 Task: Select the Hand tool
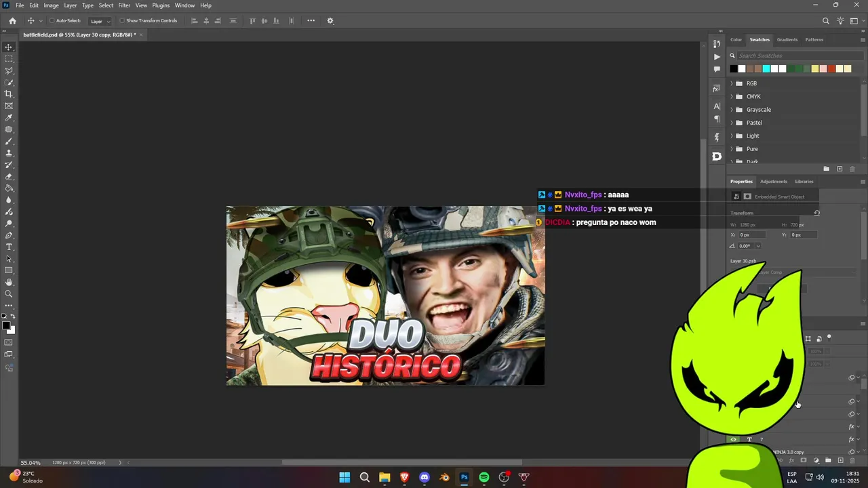(9, 282)
